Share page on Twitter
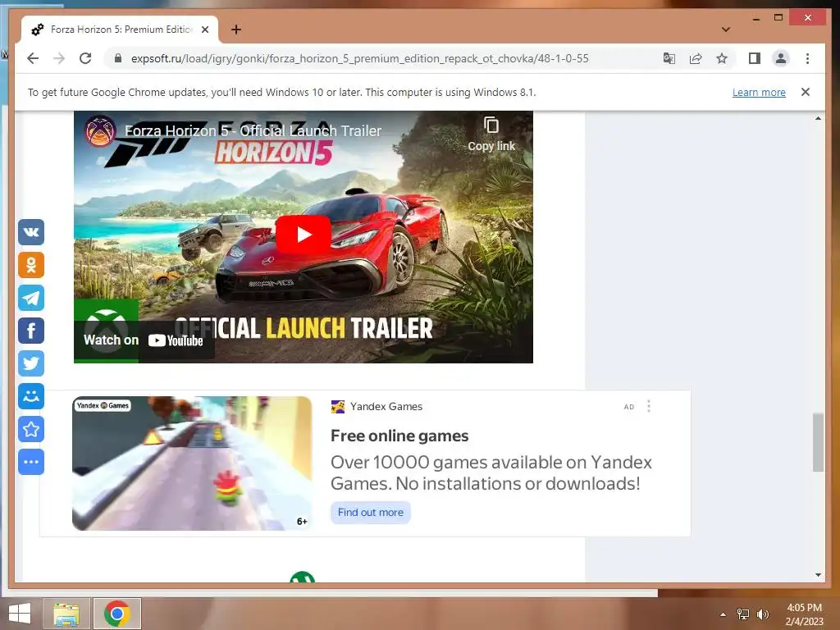The image size is (840, 630). click(31, 363)
